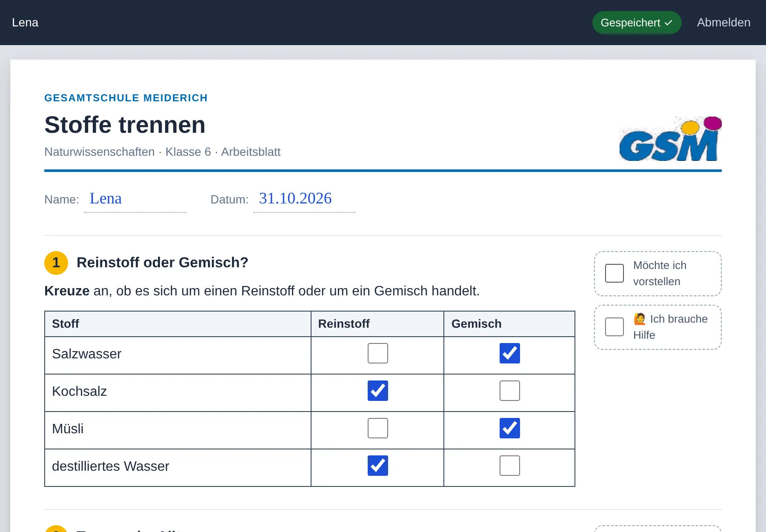The image size is (766, 532).
Task: Tick the 'Ich brauche Hilfe' checkbox
Action: pos(615,327)
